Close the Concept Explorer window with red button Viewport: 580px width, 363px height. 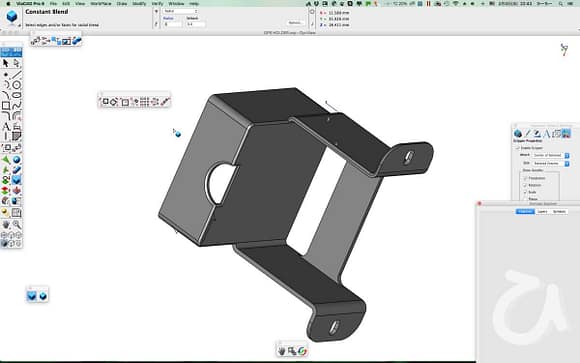coord(479,204)
